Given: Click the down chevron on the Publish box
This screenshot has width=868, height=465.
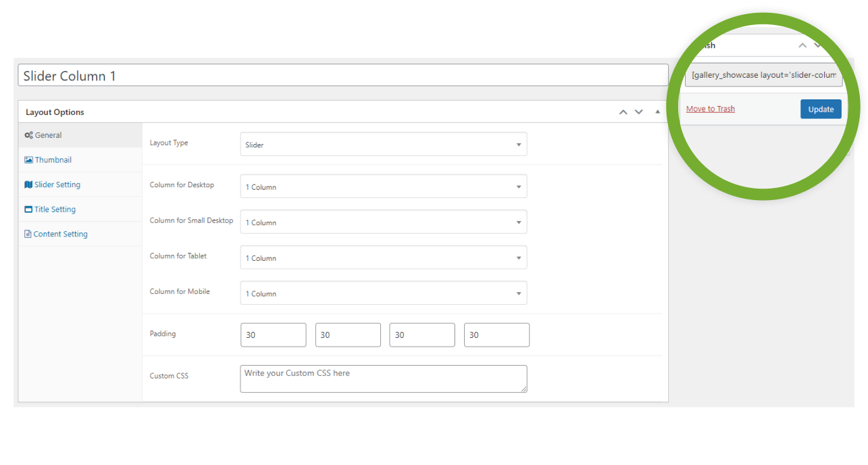Looking at the screenshot, I should pos(817,45).
